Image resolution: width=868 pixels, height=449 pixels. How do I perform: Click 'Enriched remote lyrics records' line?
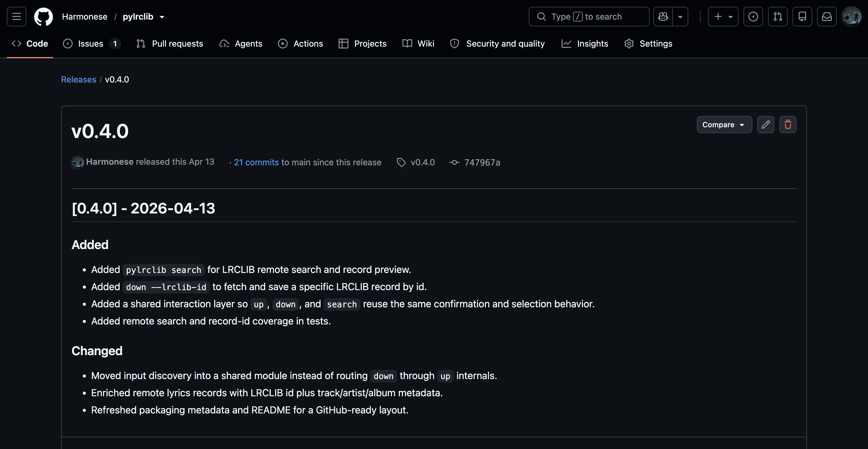pyautogui.click(x=267, y=393)
